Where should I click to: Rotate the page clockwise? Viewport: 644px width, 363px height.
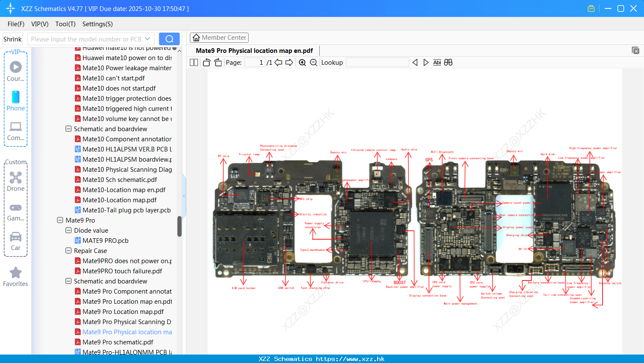click(218, 62)
